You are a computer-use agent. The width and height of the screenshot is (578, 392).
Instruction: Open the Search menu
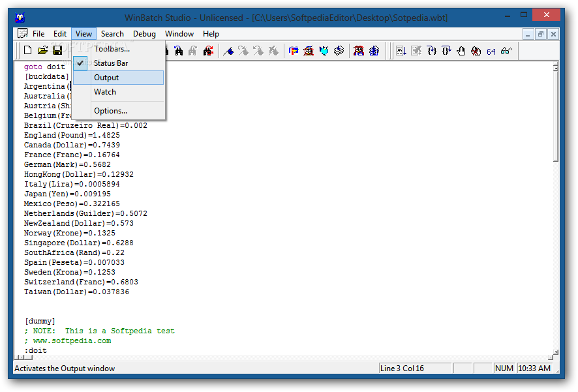point(112,34)
